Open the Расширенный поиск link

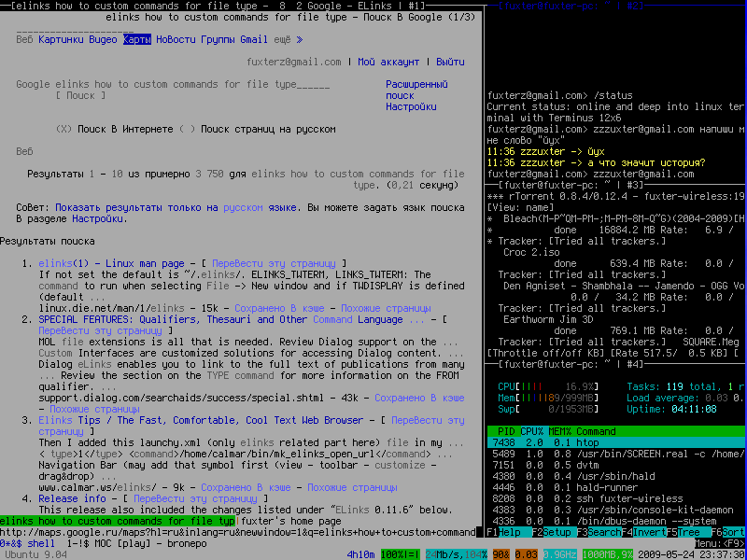pyautogui.click(x=416, y=90)
